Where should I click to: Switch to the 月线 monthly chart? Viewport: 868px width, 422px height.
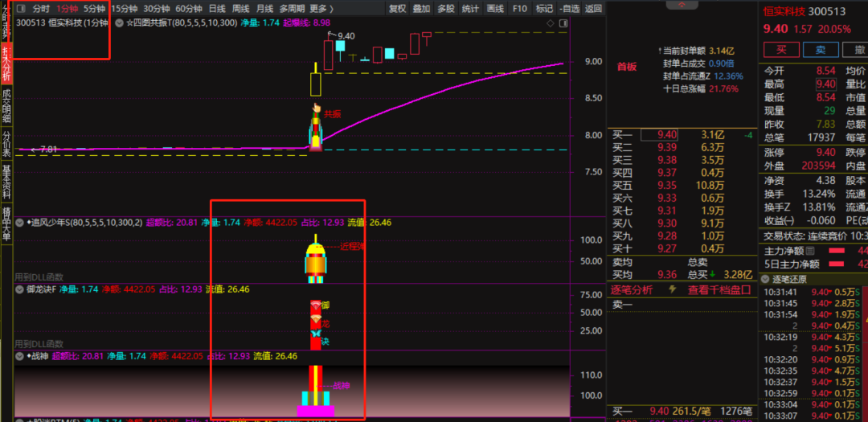click(264, 8)
